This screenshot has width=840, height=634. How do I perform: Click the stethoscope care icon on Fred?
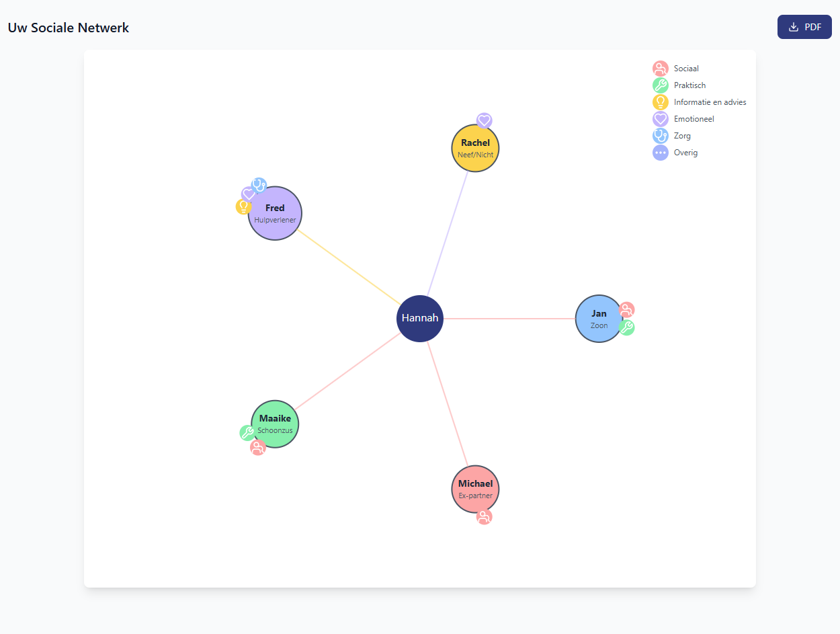pyautogui.click(x=259, y=185)
